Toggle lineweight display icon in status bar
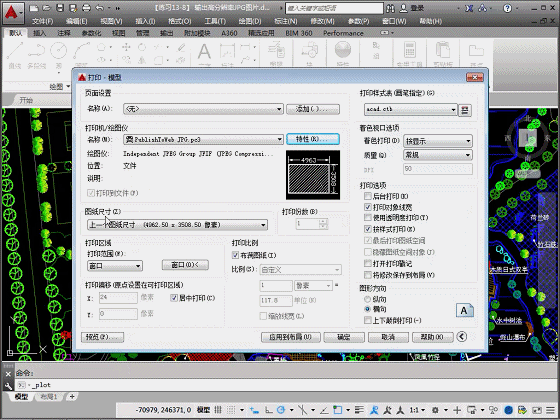The height and width of the screenshot is (420, 560). click(x=360, y=410)
